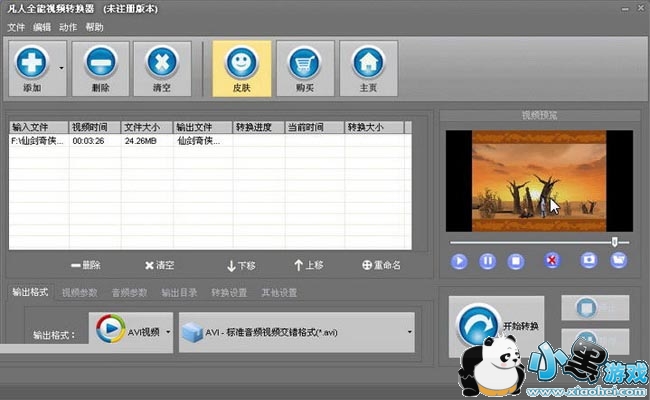Go to 主页 (Home) house icon
Viewport: 650px width, 400px height.
367,65
